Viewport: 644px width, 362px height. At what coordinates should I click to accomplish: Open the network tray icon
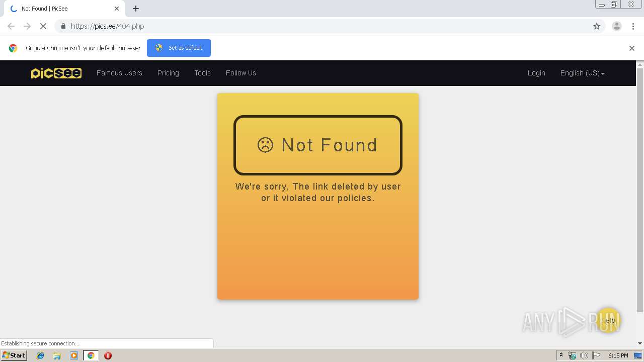click(572, 355)
